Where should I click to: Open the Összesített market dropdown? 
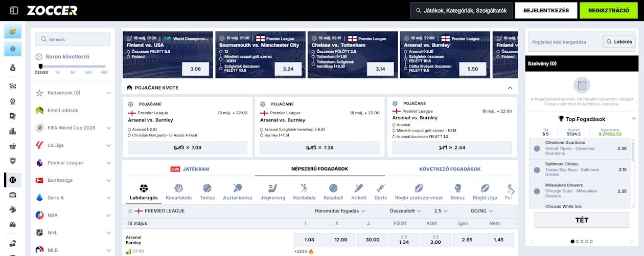[x=405, y=211]
